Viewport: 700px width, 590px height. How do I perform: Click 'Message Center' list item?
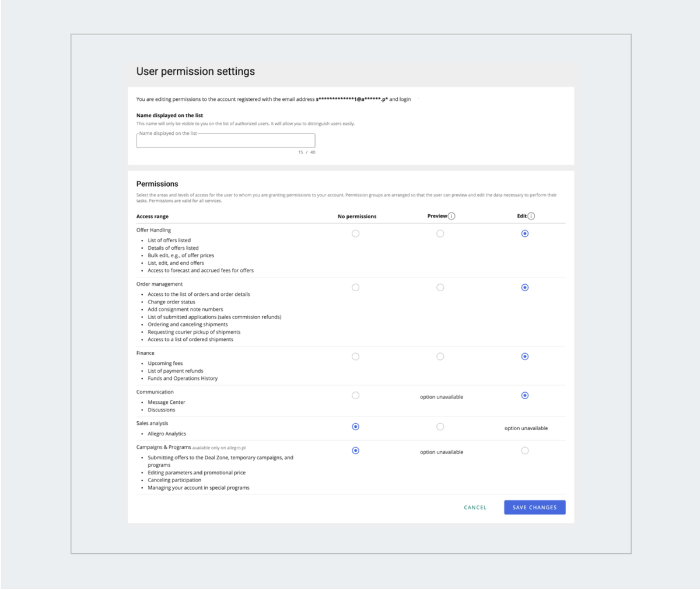[166, 403]
